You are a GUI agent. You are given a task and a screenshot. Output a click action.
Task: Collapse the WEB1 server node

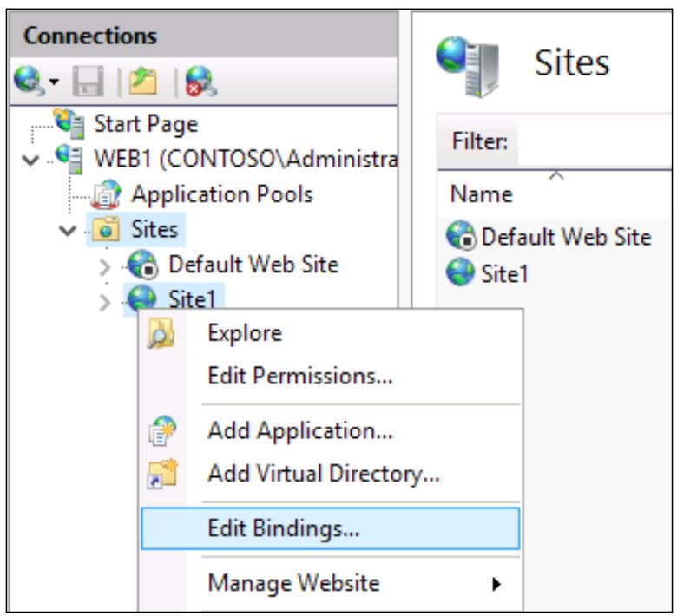point(30,161)
